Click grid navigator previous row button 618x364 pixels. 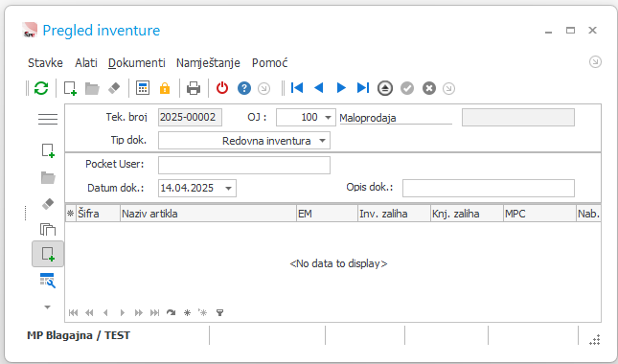105,313
